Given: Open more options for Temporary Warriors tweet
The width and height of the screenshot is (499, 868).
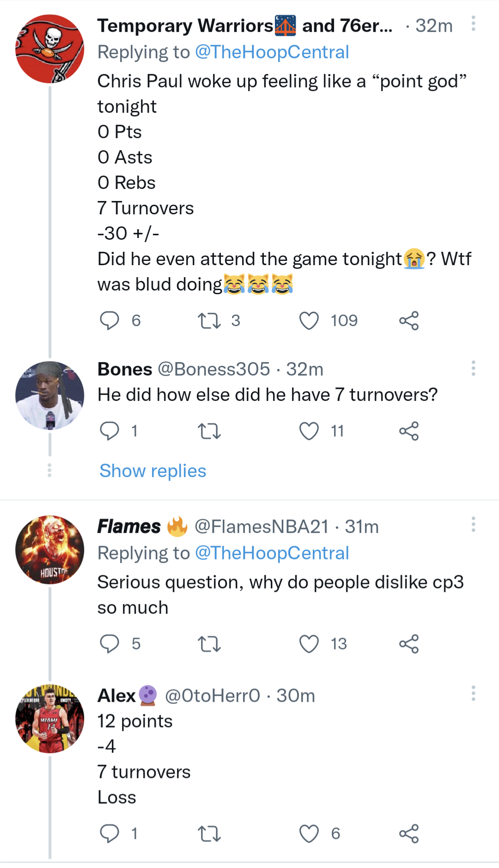Looking at the screenshot, I should click(473, 24).
